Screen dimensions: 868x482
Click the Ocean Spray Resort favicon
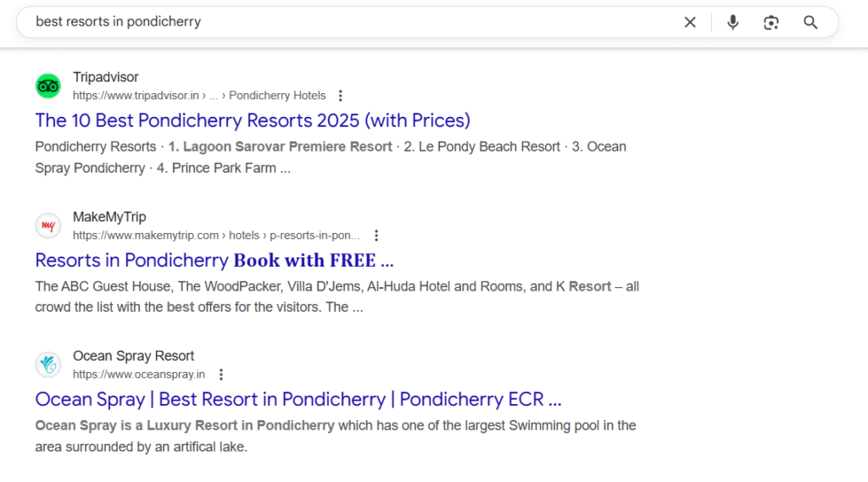coord(48,365)
